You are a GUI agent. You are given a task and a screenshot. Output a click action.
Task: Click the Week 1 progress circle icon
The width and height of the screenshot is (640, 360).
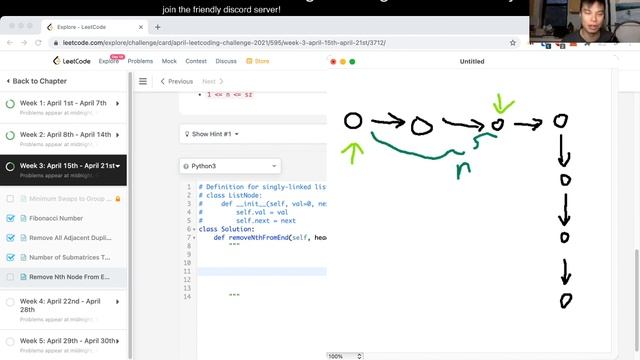10,104
